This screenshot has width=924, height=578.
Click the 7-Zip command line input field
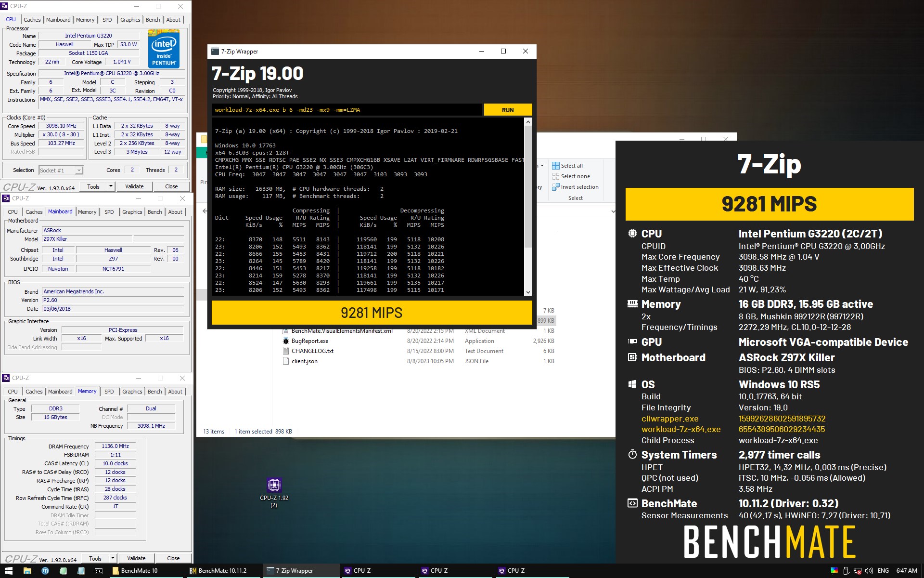coord(346,110)
